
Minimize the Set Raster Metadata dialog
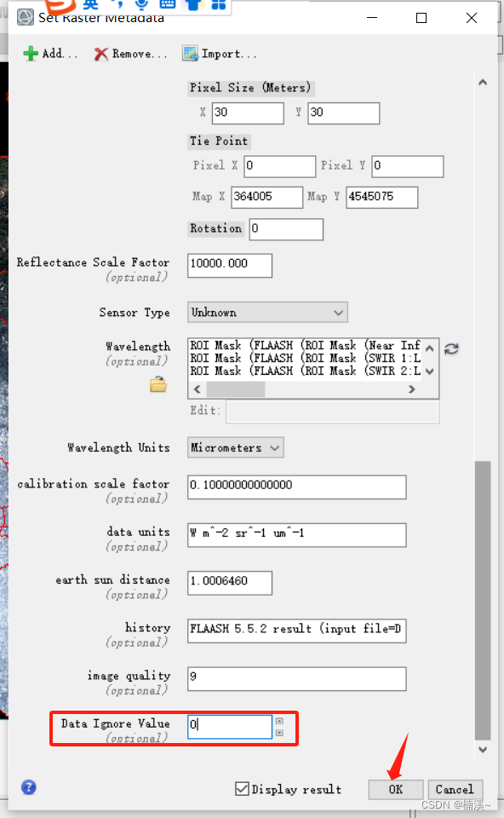click(x=372, y=18)
